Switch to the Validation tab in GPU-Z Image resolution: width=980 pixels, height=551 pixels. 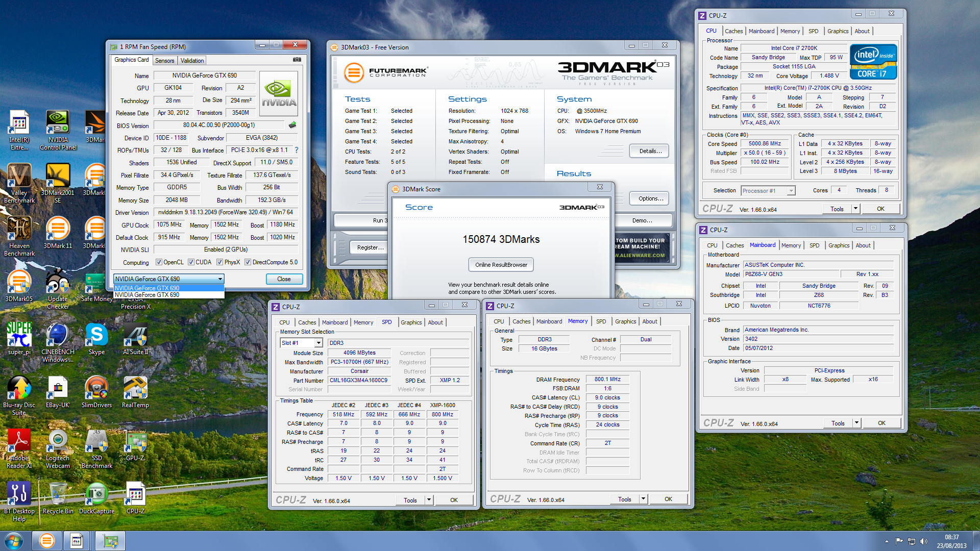tap(192, 61)
